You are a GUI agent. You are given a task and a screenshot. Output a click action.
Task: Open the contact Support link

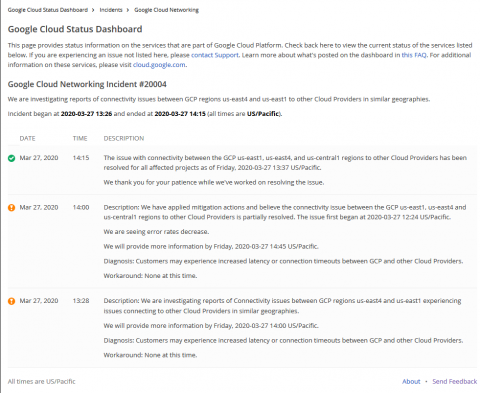(x=215, y=55)
